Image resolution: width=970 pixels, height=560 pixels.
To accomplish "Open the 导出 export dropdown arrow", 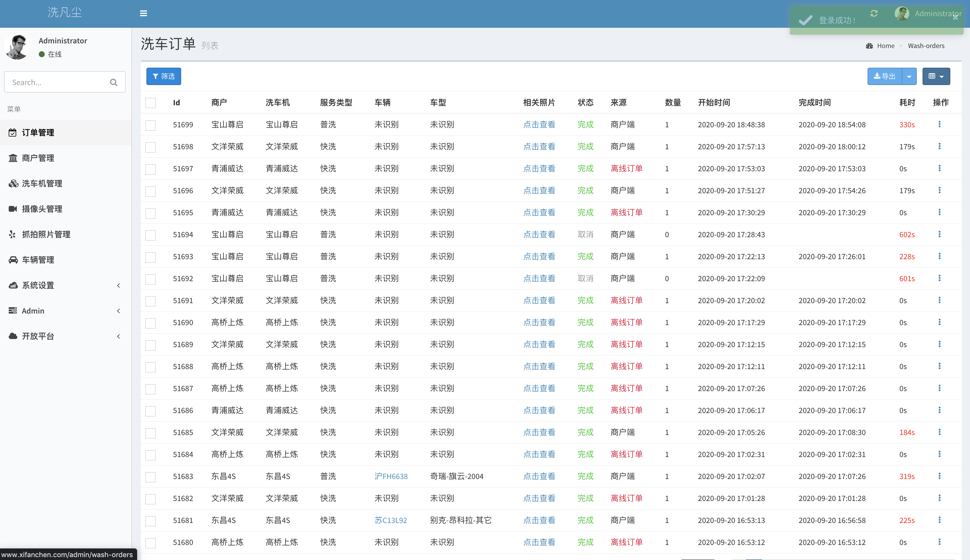I will [x=909, y=77].
